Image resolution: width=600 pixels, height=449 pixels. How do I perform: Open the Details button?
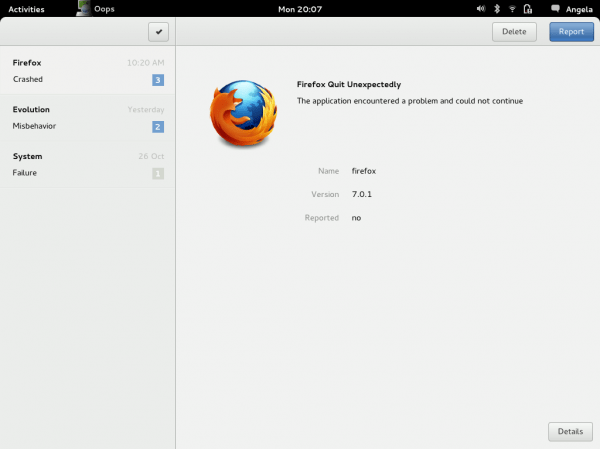click(x=570, y=431)
